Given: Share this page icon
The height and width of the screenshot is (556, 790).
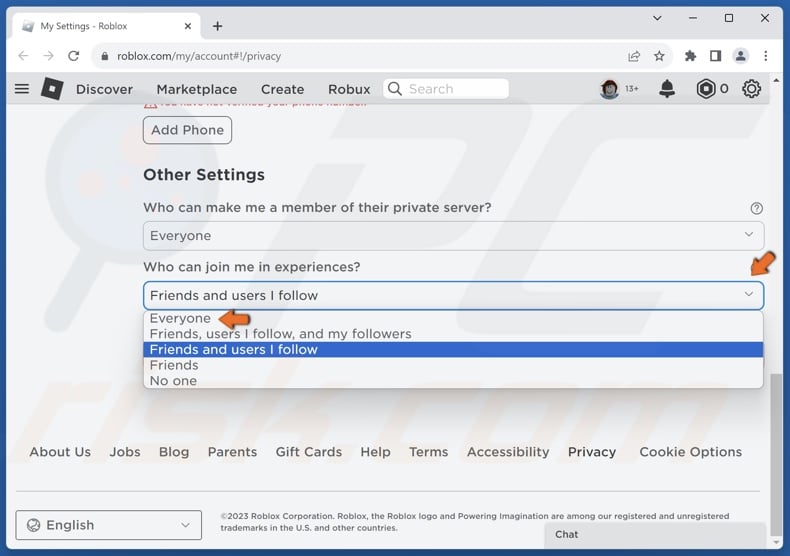Looking at the screenshot, I should point(634,56).
